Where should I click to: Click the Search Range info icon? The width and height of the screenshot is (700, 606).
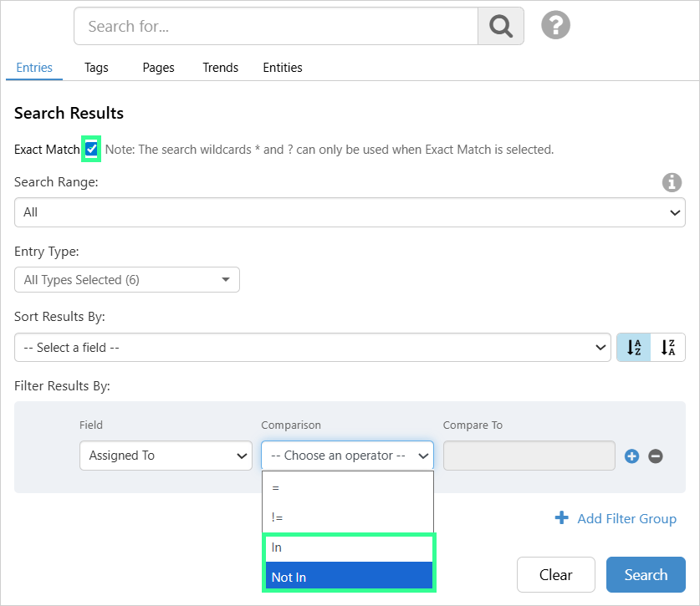click(x=671, y=182)
